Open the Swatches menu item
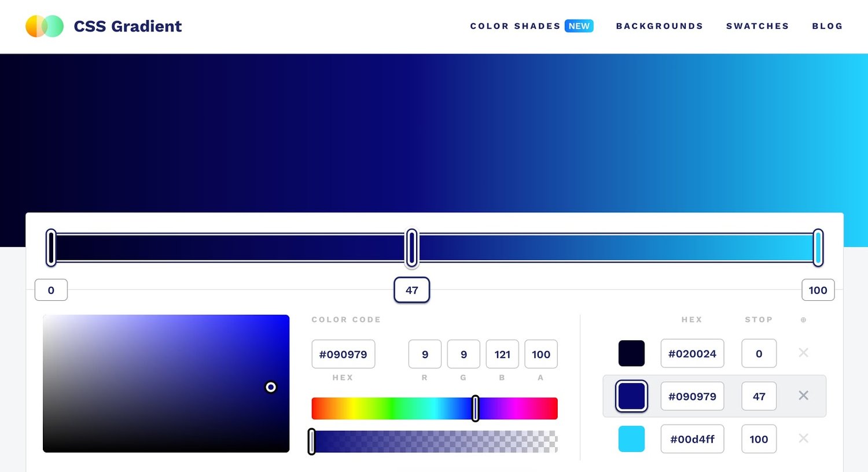Viewport: 868px width, 472px height. pyautogui.click(x=757, y=26)
